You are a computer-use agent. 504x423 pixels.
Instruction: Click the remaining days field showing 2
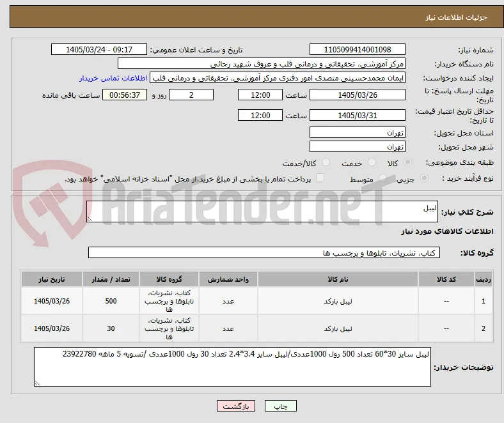[191, 95]
